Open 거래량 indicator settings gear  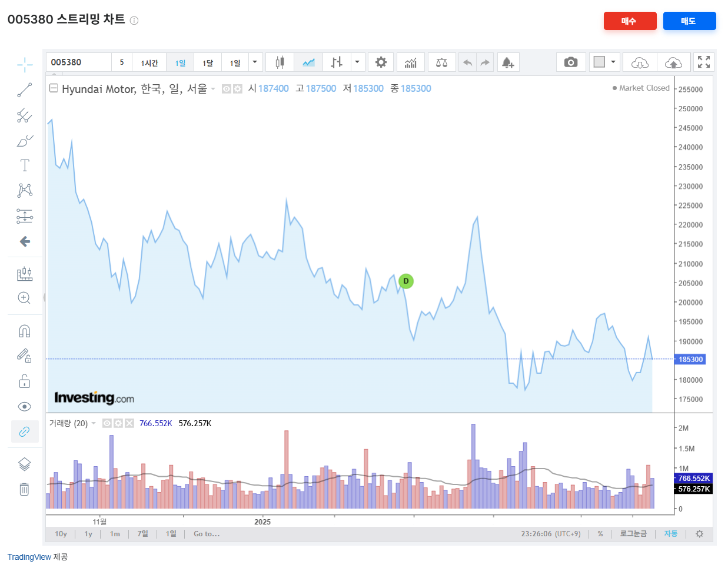coord(118,423)
